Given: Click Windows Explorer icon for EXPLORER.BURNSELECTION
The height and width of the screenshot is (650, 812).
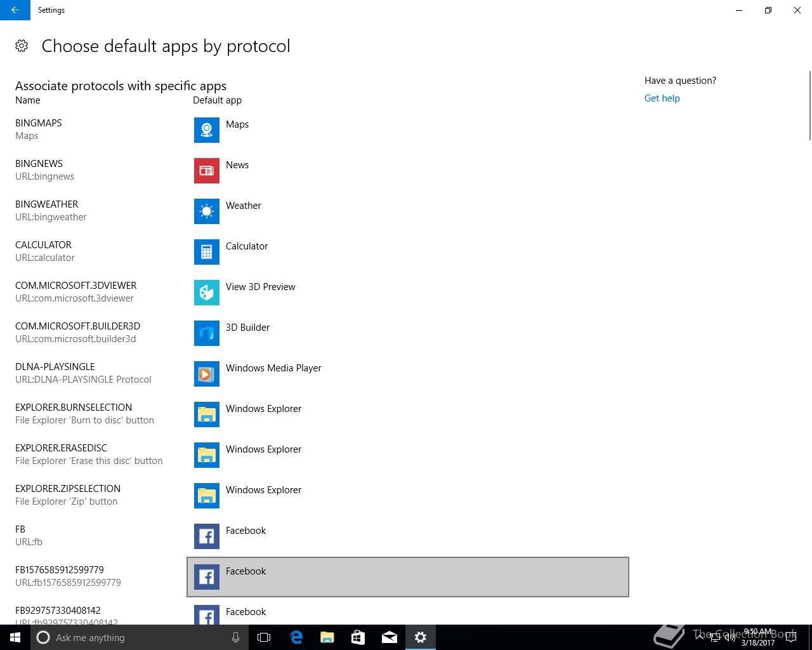Looking at the screenshot, I should coord(207,415).
